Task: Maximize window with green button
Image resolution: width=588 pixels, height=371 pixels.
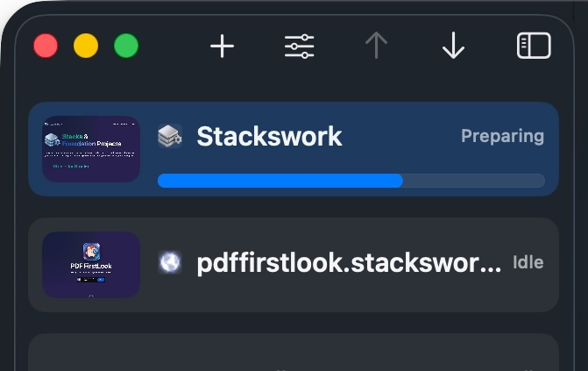Action: 126,46
